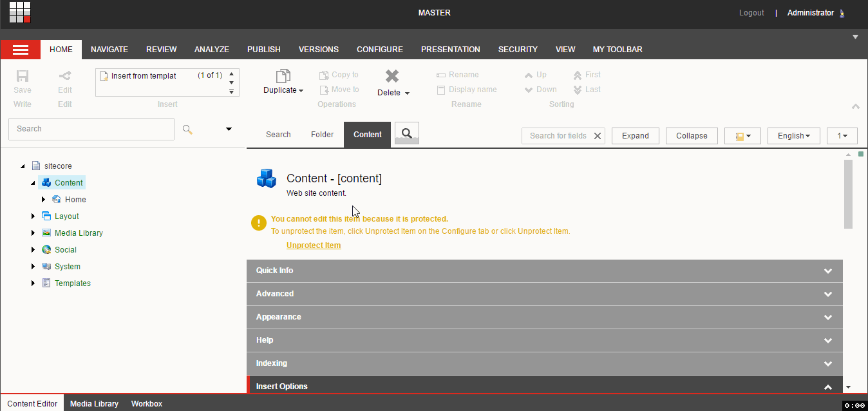Expand the Home tree node
Screen dimensions: 868x411
point(43,200)
